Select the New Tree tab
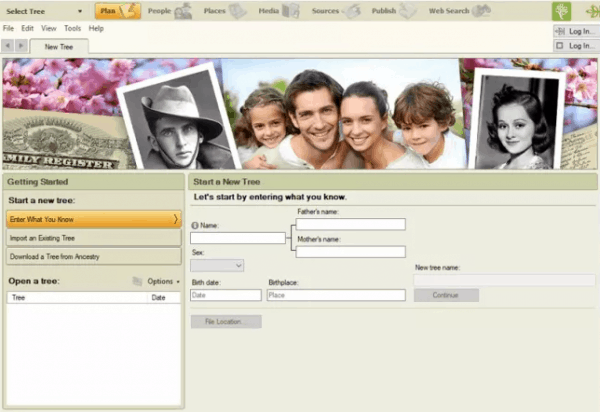Screen dimensions: 600x412 58,47
